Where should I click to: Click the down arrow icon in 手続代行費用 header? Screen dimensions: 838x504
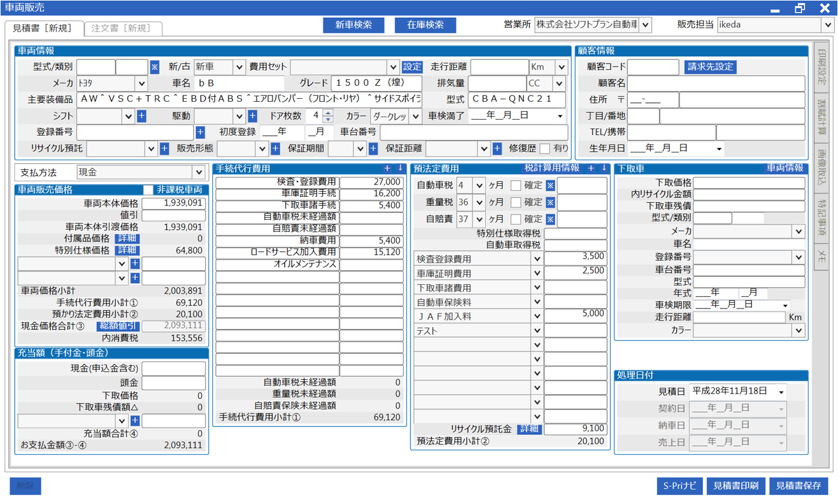point(400,168)
